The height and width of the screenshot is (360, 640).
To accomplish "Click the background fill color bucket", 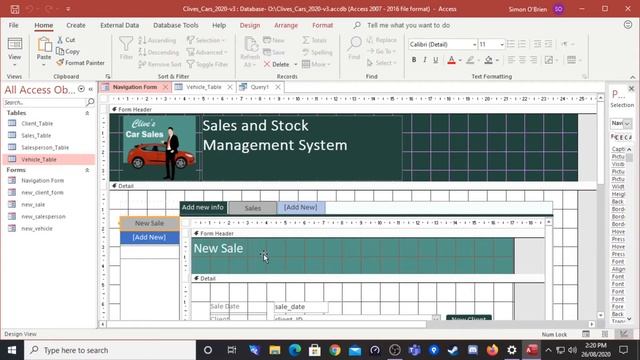I will (488, 60).
